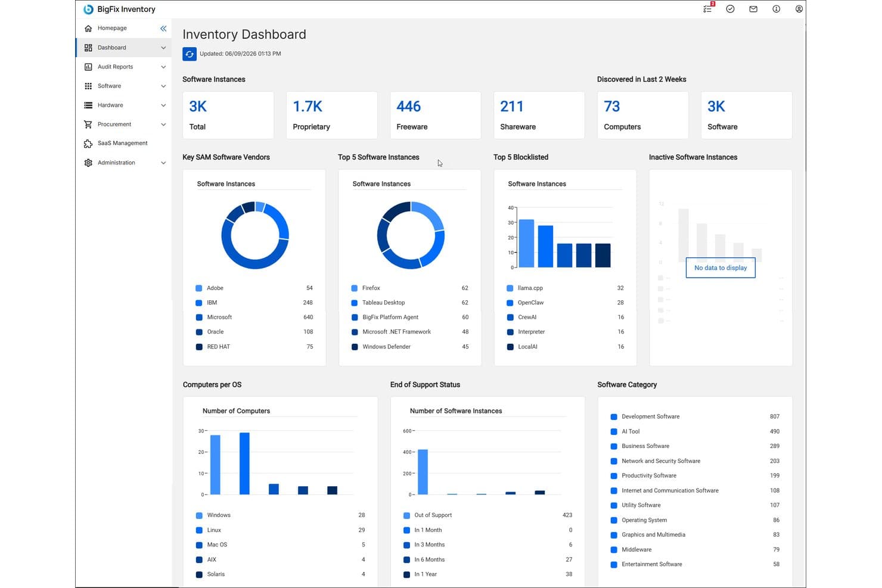Click the check-circle icon in the header
Image resolution: width=882 pixels, height=588 pixels.
[730, 9]
